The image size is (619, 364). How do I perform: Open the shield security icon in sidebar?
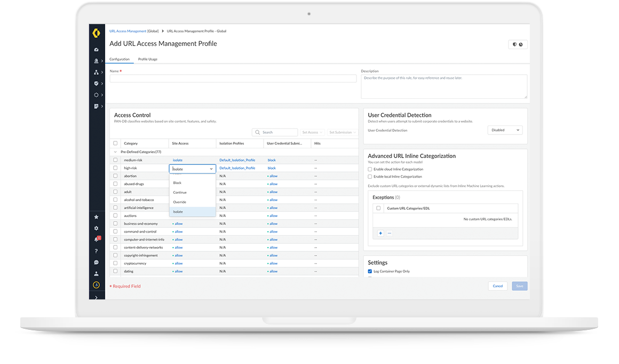(96, 83)
